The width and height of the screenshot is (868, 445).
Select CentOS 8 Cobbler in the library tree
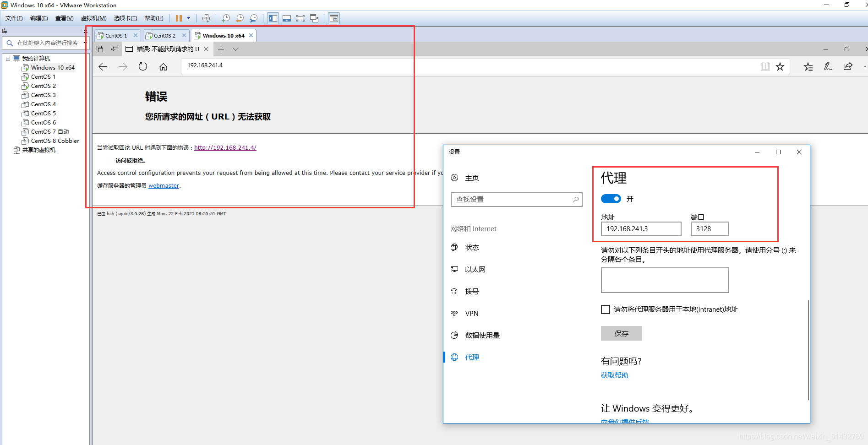[x=55, y=141]
